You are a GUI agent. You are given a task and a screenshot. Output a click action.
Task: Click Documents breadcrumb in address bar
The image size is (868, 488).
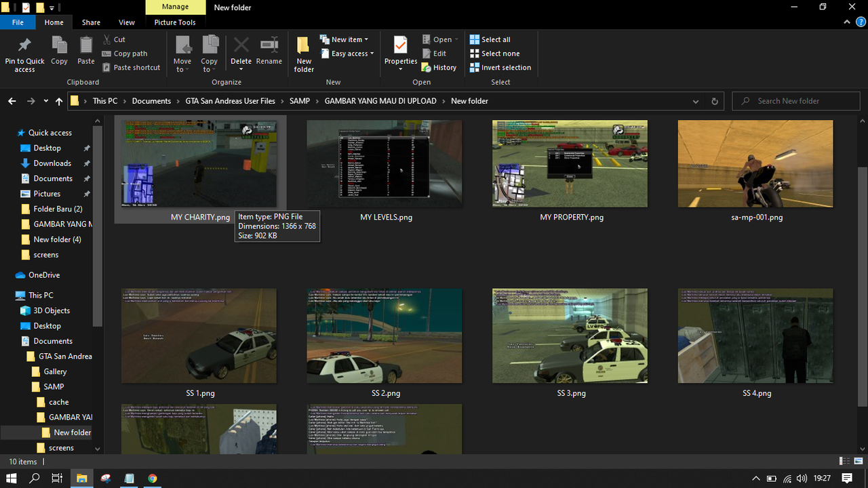pos(151,101)
